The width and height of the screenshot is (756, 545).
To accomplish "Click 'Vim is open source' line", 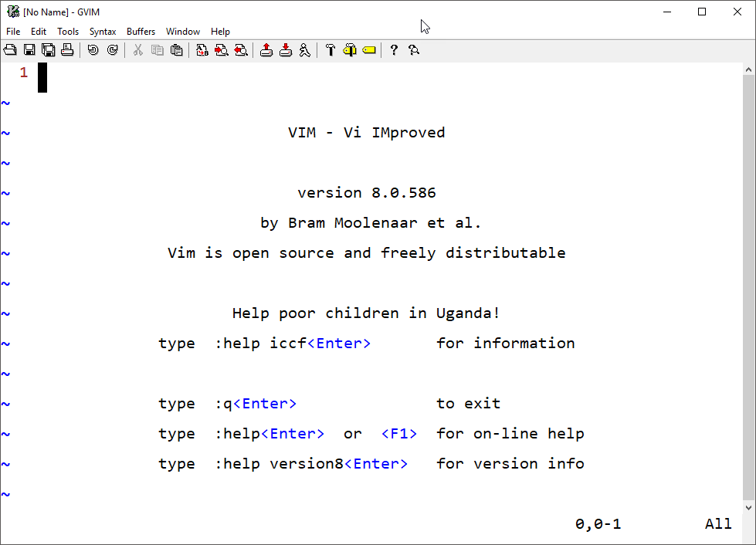I will pyautogui.click(x=367, y=252).
